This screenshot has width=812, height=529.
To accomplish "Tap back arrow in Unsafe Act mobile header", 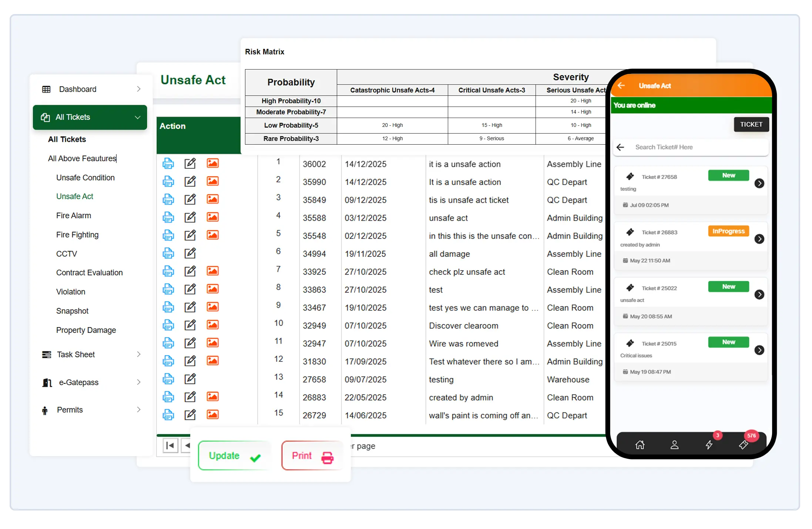I will pos(621,85).
